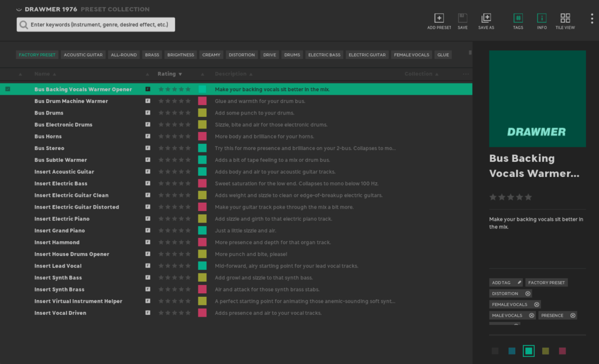Image resolution: width=599 pixels, height=364 pixels.
Task: Select the Insert Lead Vocal preset
Action: [58, 266]
